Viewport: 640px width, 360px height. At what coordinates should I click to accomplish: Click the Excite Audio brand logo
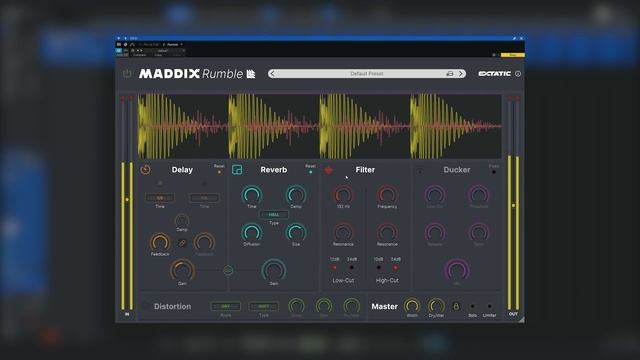[494, 74]
